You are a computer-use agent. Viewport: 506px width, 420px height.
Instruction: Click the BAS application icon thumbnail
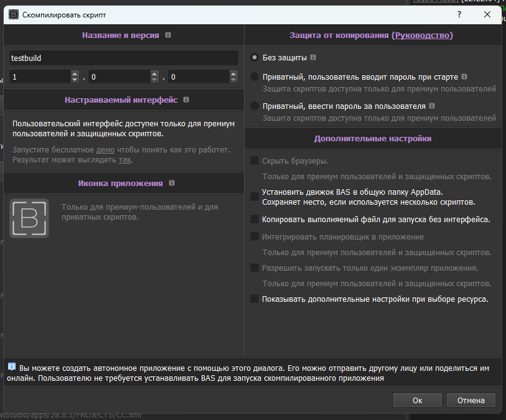coord(29,218)
